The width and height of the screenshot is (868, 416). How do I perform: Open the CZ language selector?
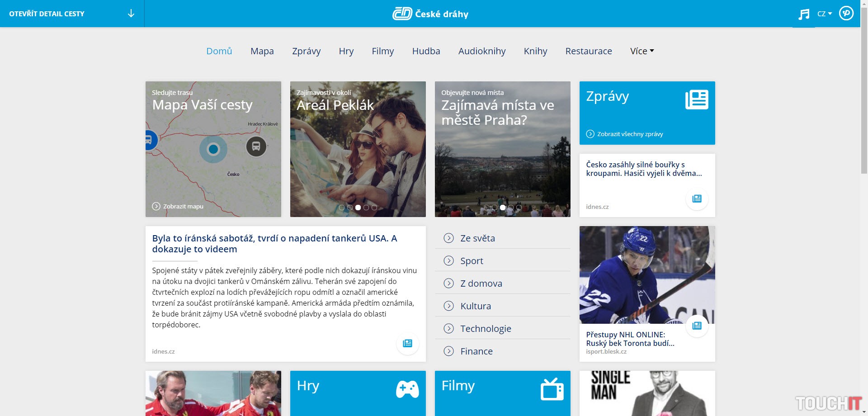(x=824, y=14)
